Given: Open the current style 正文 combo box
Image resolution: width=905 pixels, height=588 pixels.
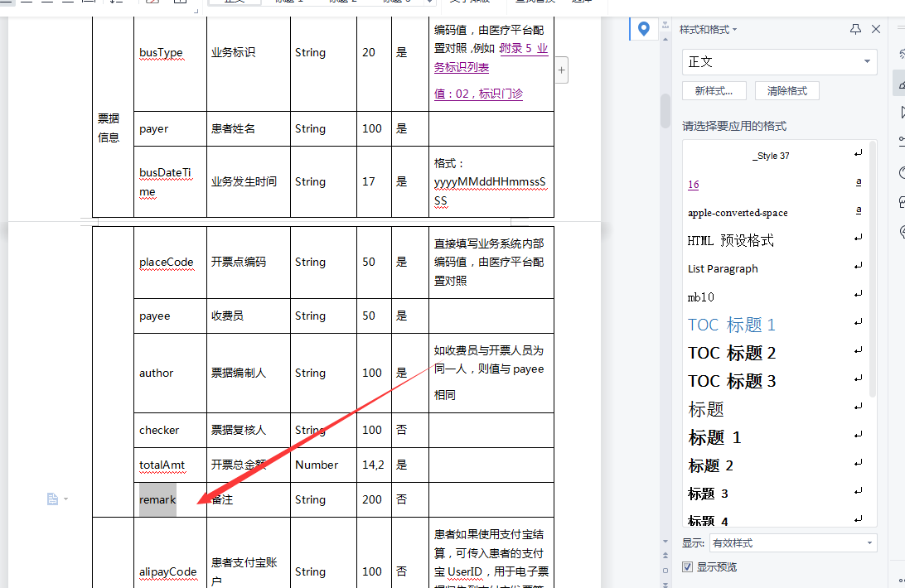Looking at the screenshot, I should click(779, 62).
